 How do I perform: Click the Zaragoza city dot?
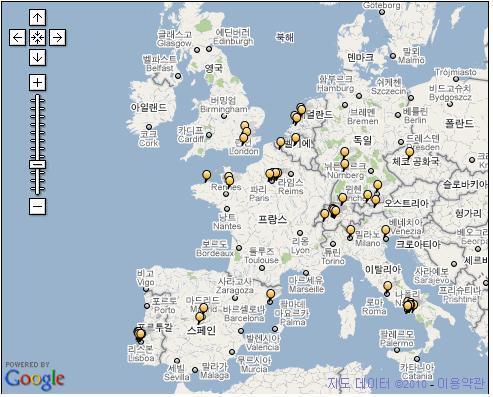tap(235, 298)
